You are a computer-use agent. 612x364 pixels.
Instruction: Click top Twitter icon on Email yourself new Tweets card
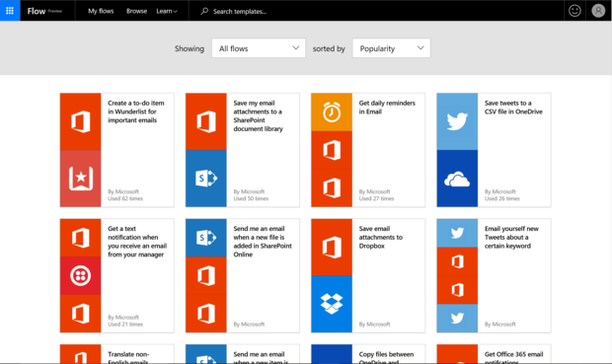coord(457,233)
